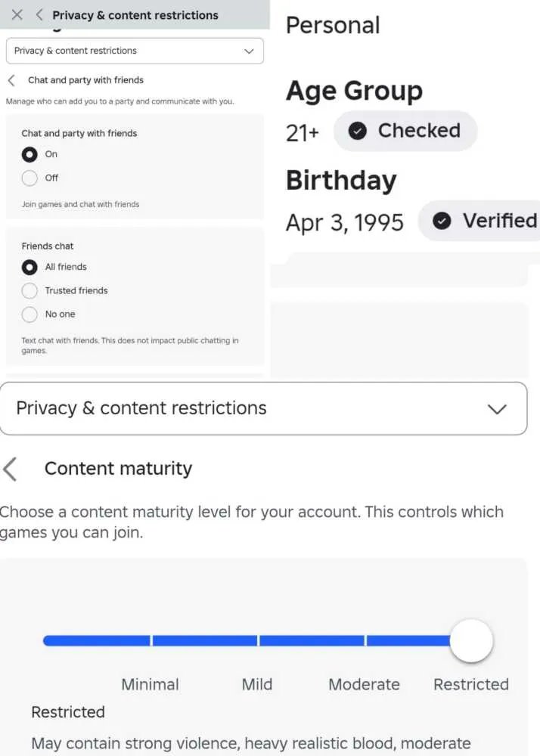540x756 pixels.
Task: Back arrow beside Chat and party with friends
Action: [11, 80]
